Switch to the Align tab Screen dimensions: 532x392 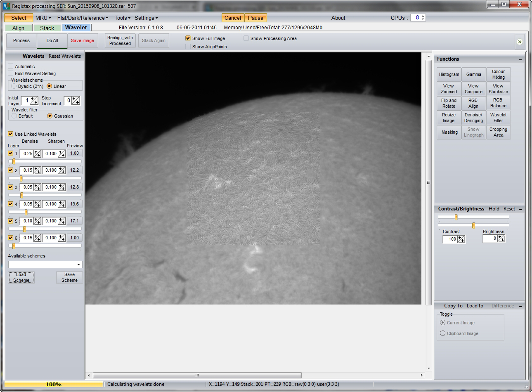(18, 28)
